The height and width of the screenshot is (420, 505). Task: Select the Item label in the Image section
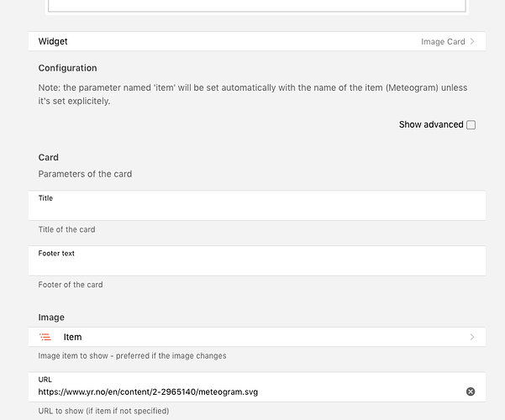(72, 337)
